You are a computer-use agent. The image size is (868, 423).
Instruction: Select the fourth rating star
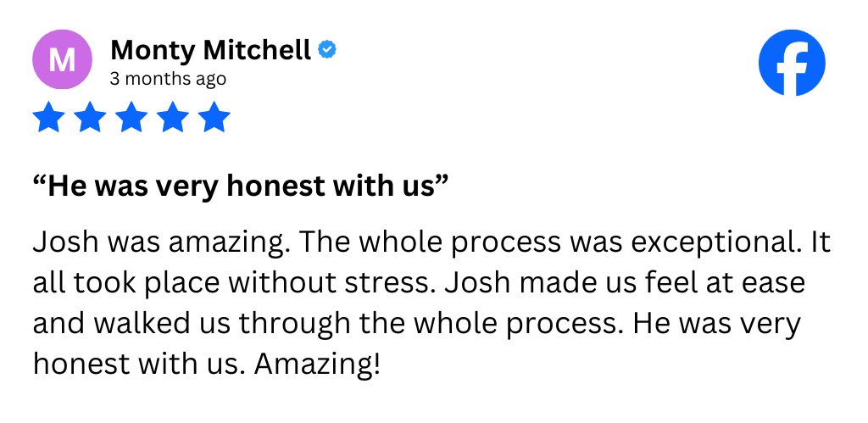point(173,118)
